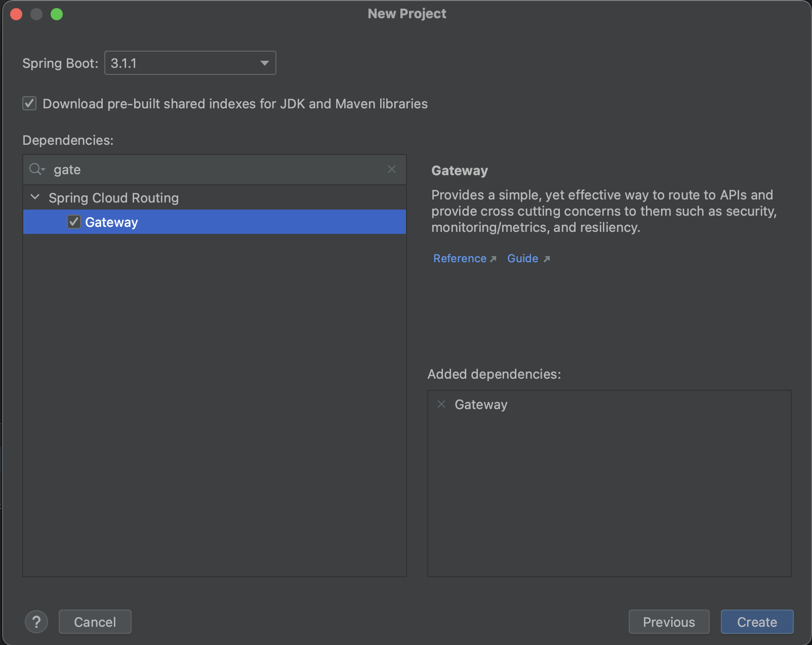Go back with the Previous button
This screenshot has width=812, height=645.
(x=669, y=622)
